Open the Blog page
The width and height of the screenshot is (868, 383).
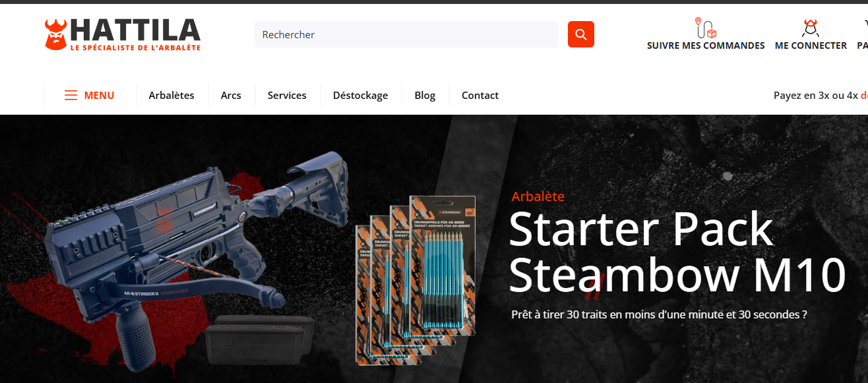click(425, 96)
